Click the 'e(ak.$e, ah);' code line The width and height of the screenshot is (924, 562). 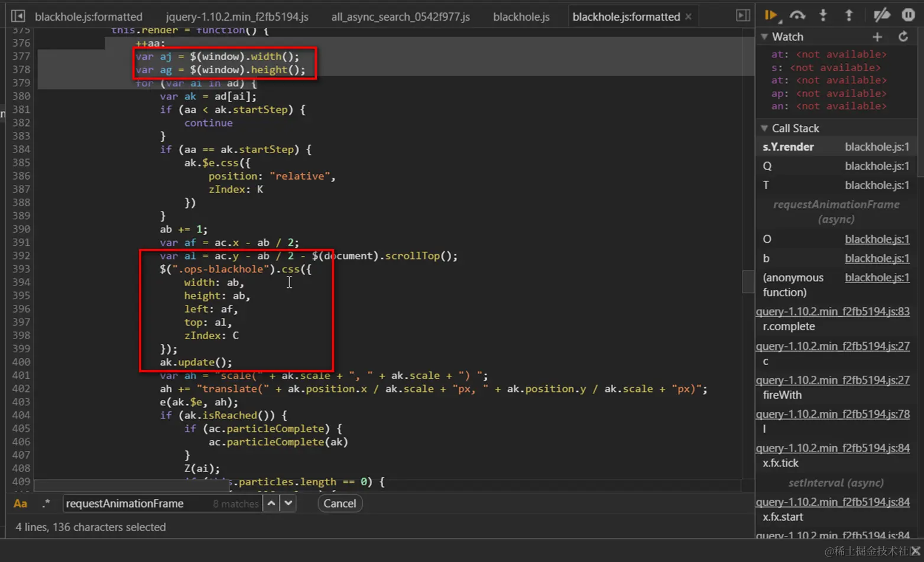pos(199,402)
